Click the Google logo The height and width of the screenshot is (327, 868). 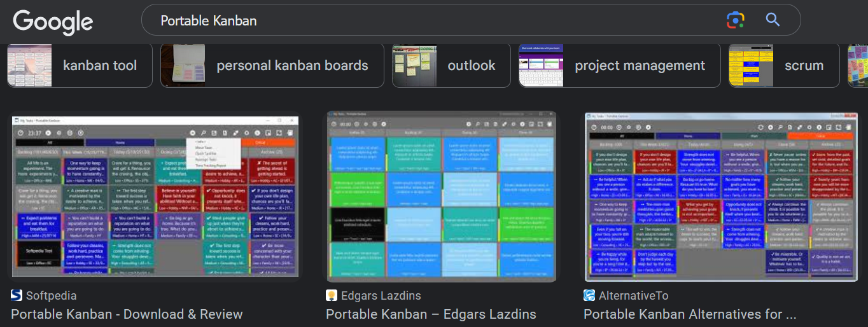pos(53,22)
